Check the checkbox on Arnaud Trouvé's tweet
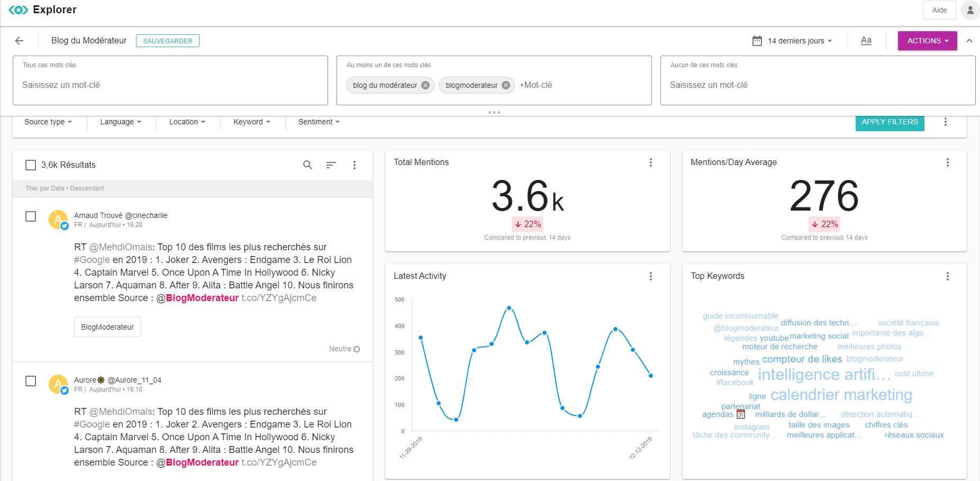The width and height of the screenshot is (980, 481). click(30, 216)
